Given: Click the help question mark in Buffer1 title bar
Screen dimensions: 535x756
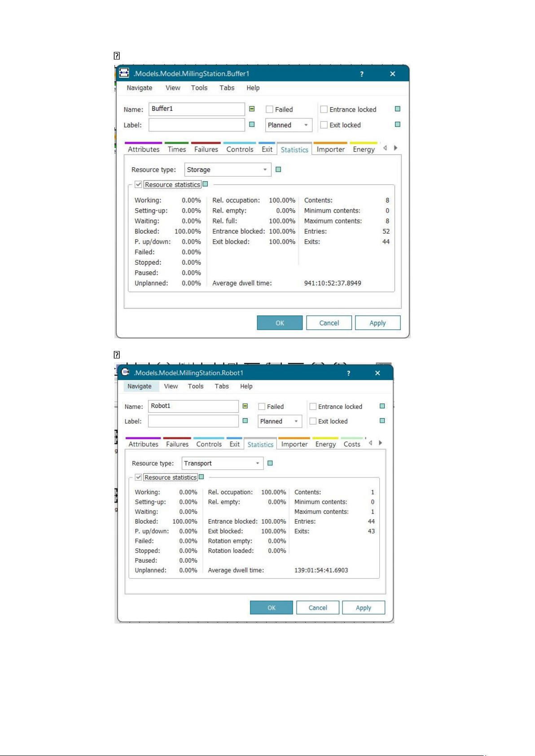Looking at the screenshot, I should 362,74.
